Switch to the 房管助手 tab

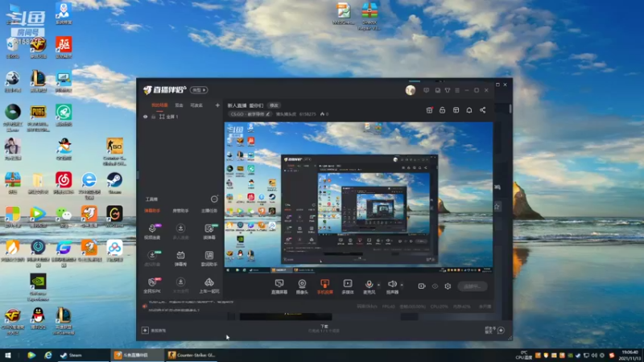point(180,211)
